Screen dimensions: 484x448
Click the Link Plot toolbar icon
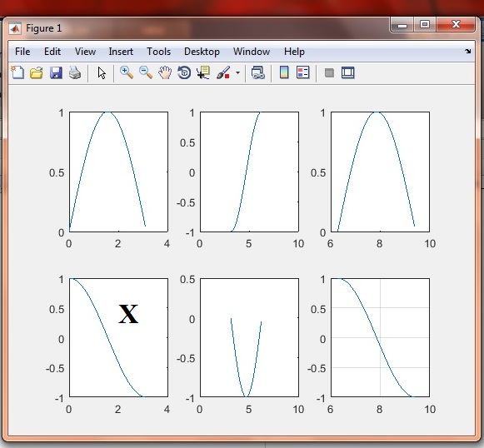(x=258, y=73)
